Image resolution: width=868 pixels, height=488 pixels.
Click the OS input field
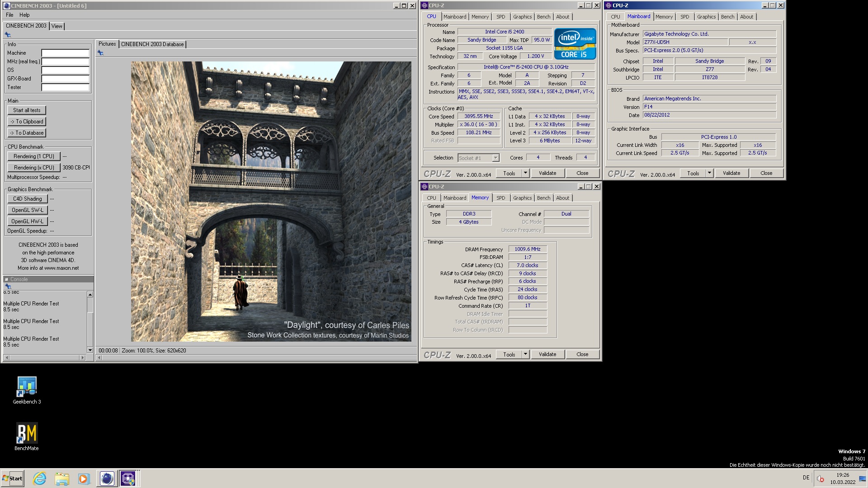66,70
